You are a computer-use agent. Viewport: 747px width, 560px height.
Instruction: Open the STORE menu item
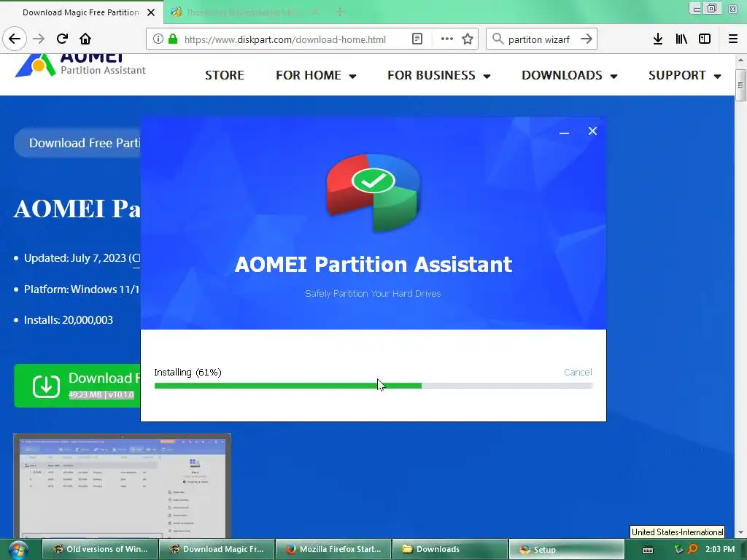[225, 75]
